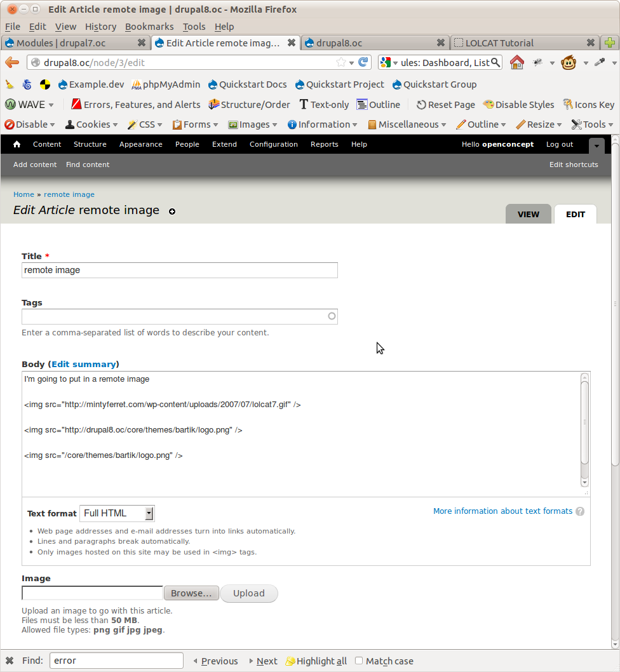Toggle Highlight all in find bar
The image size is (620, 672).
[316, 661]
